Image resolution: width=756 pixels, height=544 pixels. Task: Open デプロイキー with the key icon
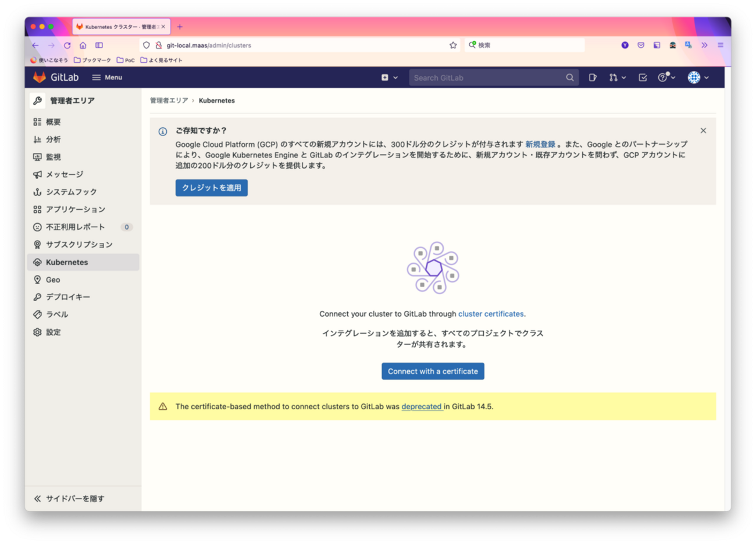tap(37, 297)
